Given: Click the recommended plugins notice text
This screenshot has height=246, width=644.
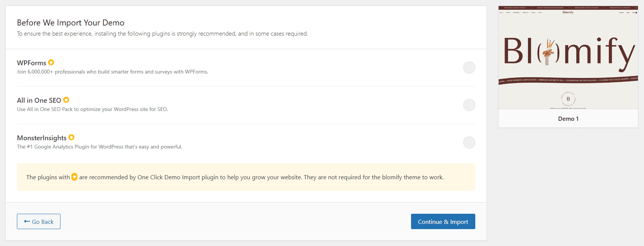Looking at the screenshot, I should 235,177.
